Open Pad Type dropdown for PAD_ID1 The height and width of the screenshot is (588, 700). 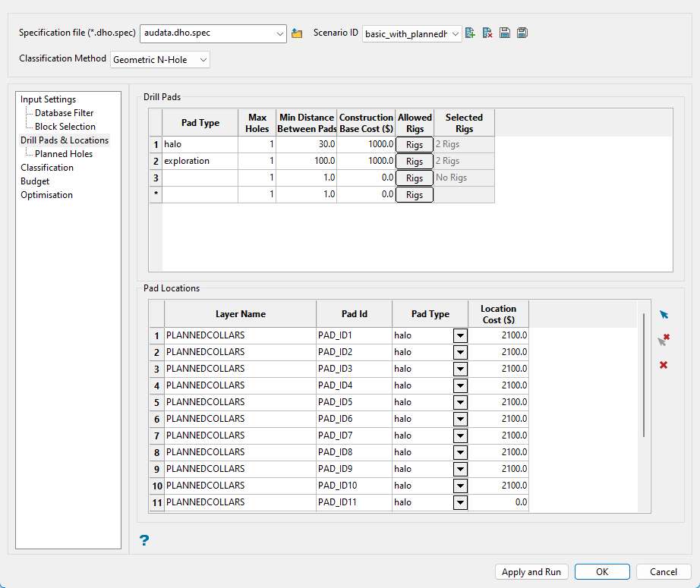(x=460, y=335)
